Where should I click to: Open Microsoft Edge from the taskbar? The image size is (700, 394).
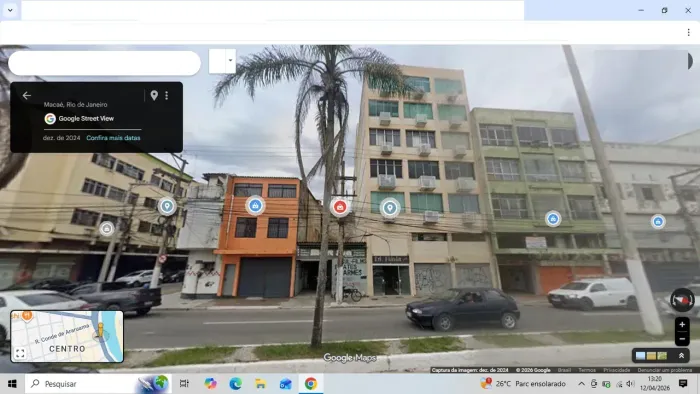coord(235,384)
